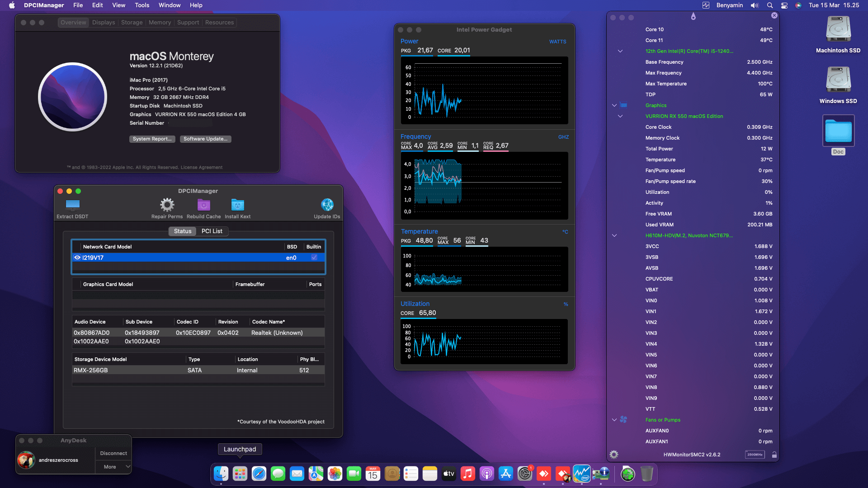The height and width of the screenshot is (488, 868).
Task: Open the File menu in menu bar
Action: tap(78, 5)
